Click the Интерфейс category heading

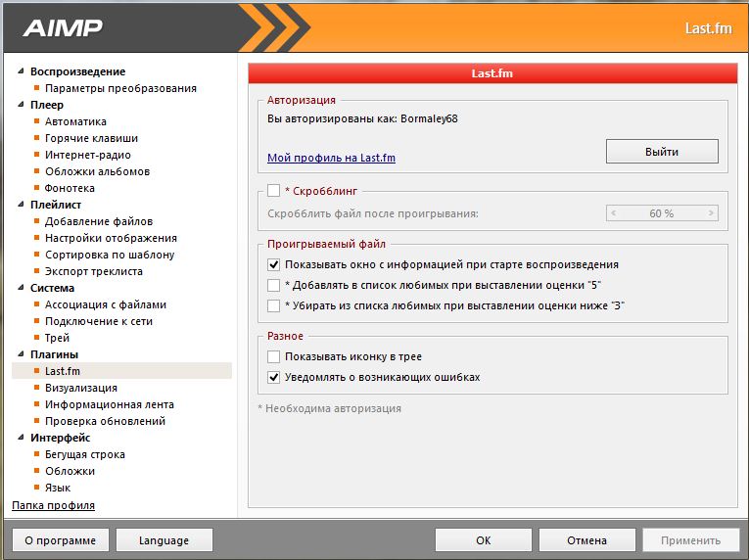pos(60,438)
